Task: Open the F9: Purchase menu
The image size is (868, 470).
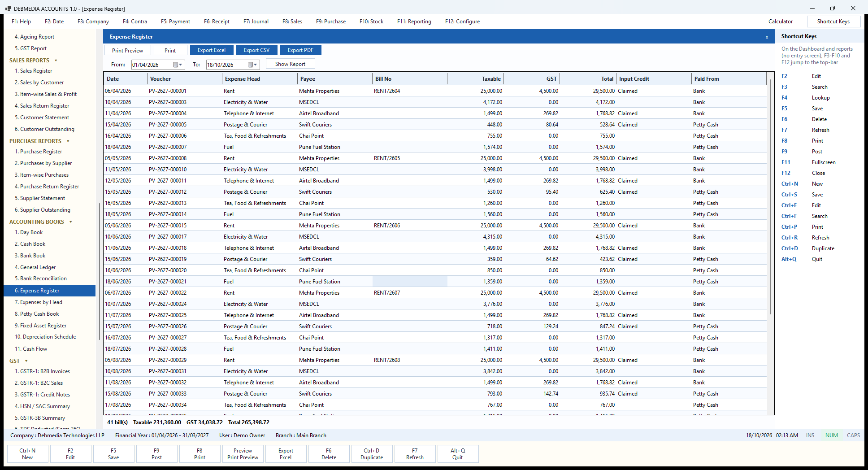Action: click(331, 22)
